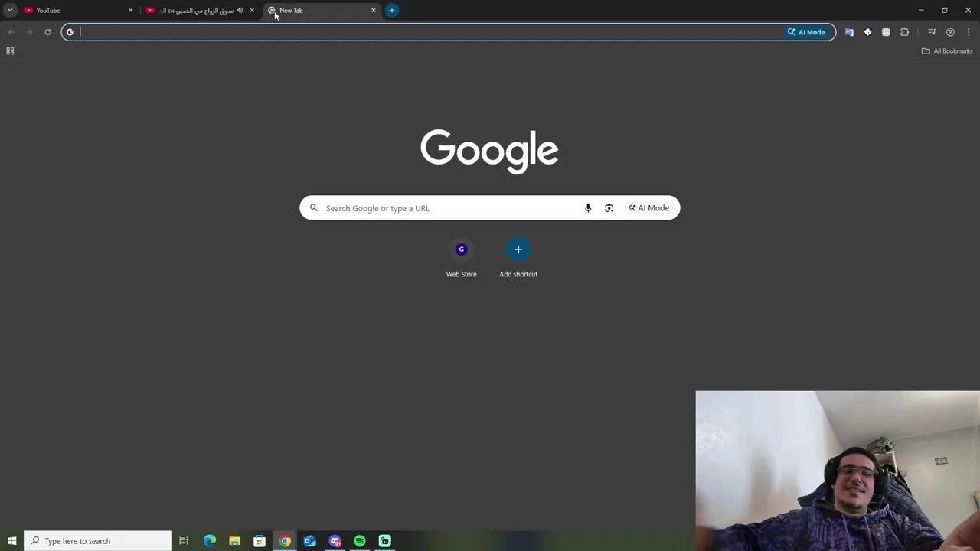Click the Chrome taskbar icon
The height and width of the screenshot is (551, 980).
point(285,541)
